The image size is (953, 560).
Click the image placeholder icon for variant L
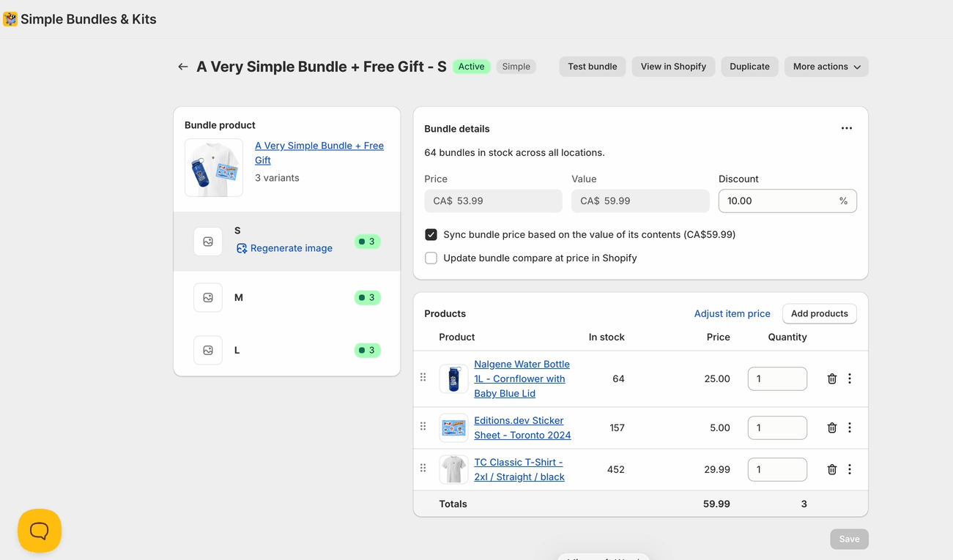pyautogui.click(x=208, y=350)
